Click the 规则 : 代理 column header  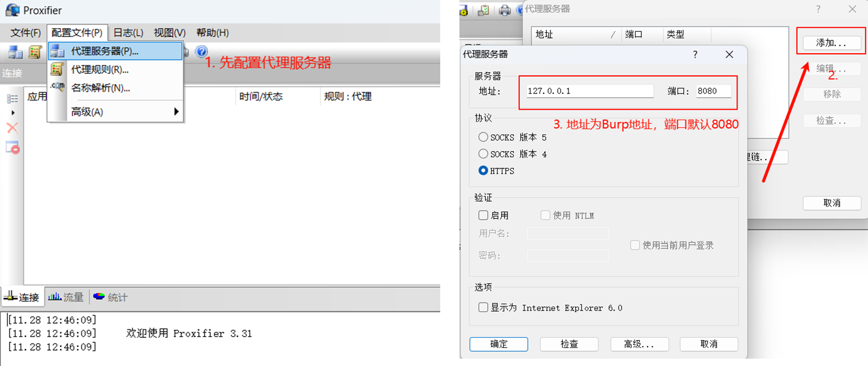click(x=380, y=97)
